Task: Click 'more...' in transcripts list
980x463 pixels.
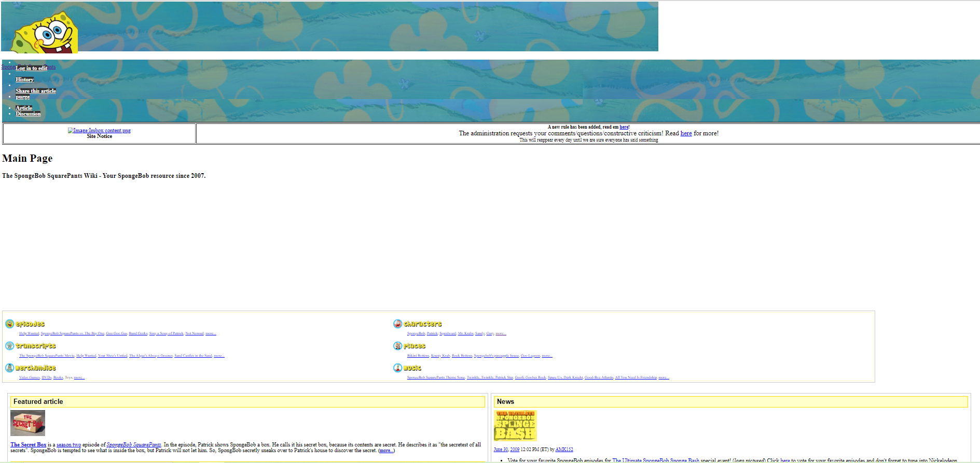Action: click(219, 356)
